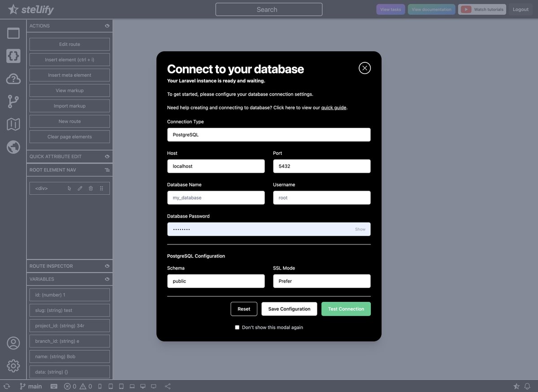Click the share icon in the status bar
Image resolution: width=538 pixels, height=392 pixels.
pyautogui.click(x=168, y=386)
